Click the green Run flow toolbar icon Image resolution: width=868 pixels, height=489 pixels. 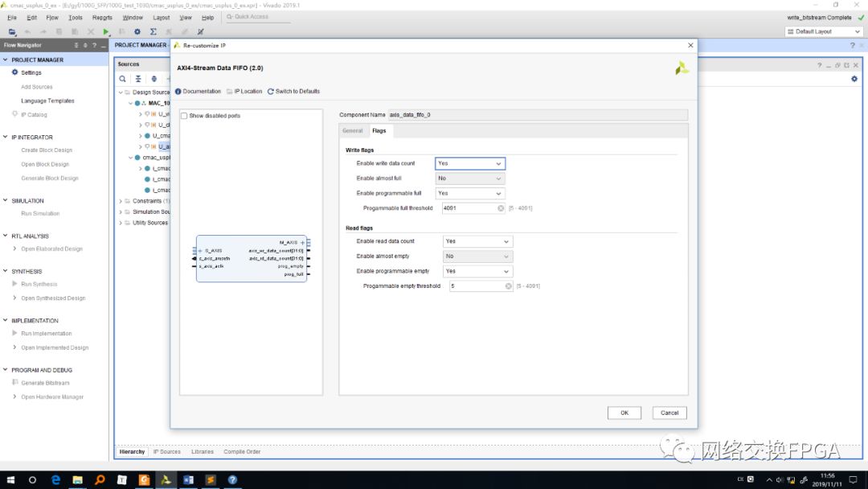tap(106, 31)
